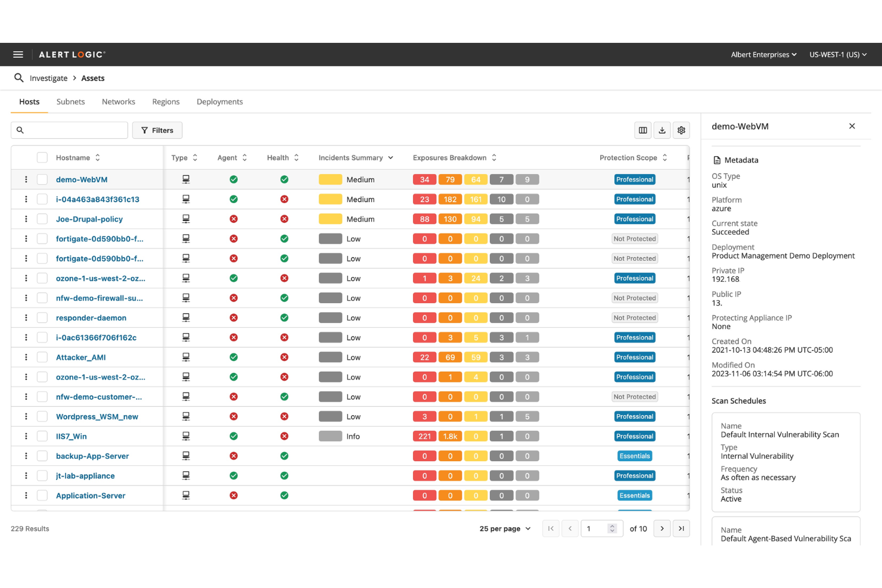
Task: Open the column visibility settings icon
Action: [x=642, y=130]
